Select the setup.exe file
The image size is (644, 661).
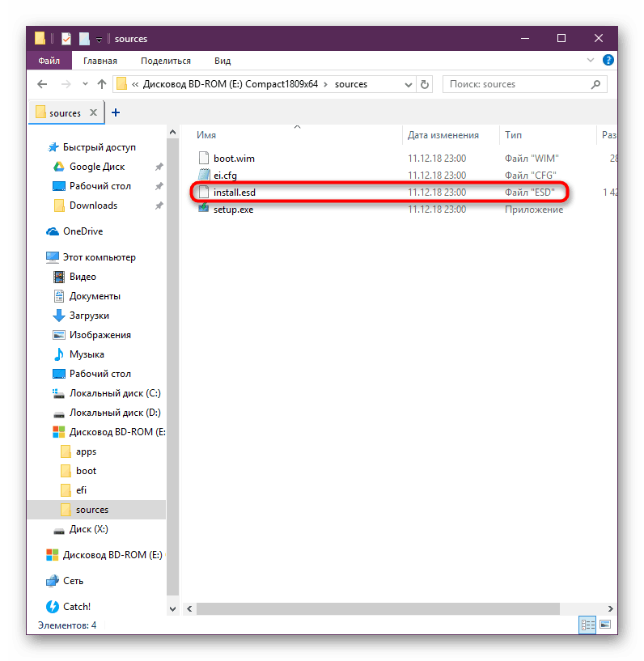pyautogui.click(x=233, y=210)
